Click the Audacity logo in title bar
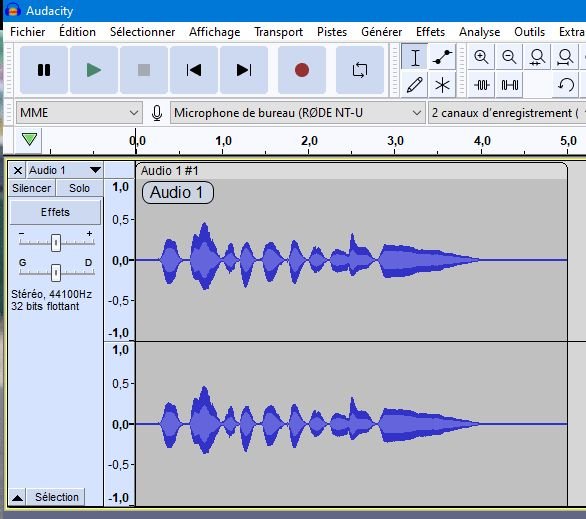586x519 pixels. pos(13,10)
